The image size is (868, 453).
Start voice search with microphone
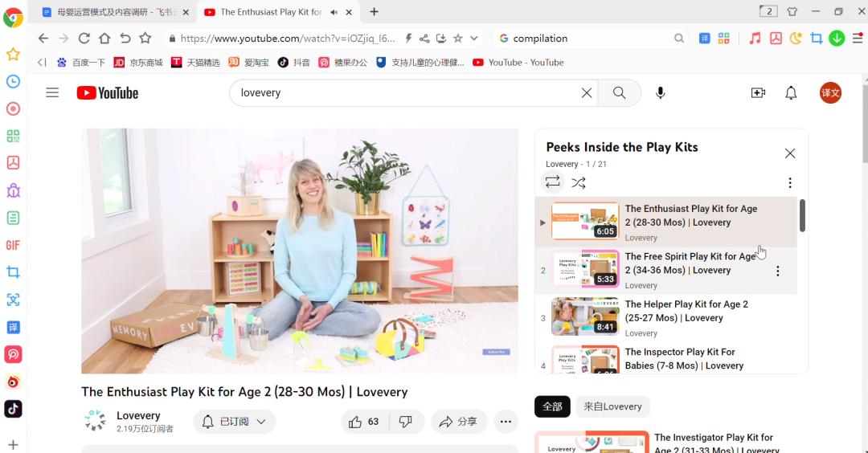pyautogui.click(x=660, y=93)
